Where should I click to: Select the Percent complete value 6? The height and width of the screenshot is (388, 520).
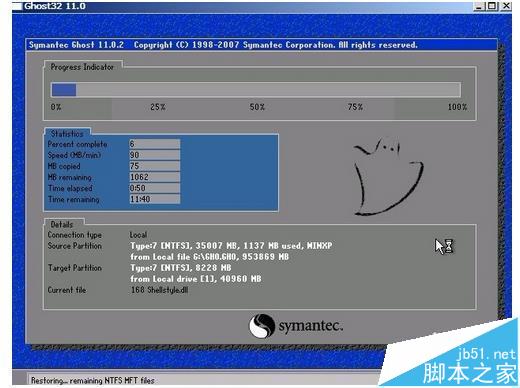[155, 144]
